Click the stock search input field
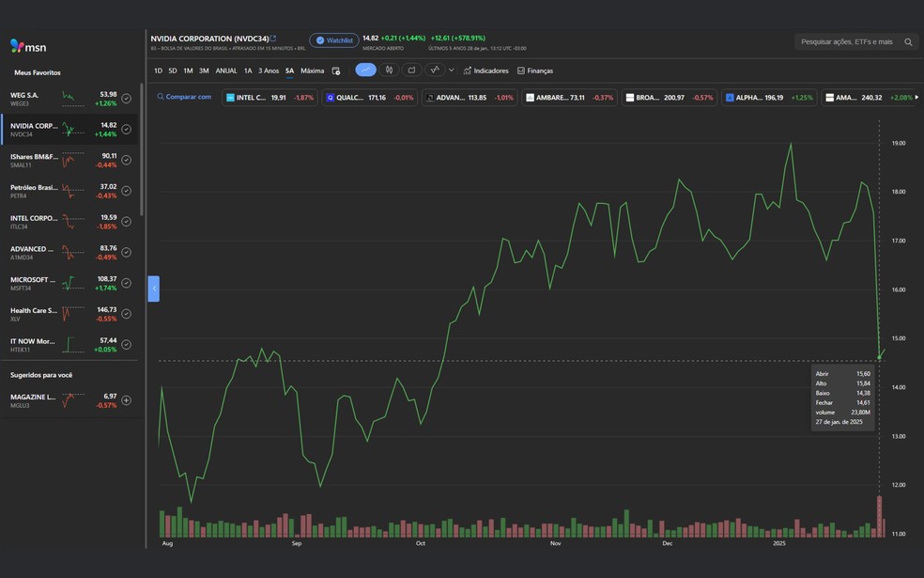 pyautogui.click(x=845, y=41)
